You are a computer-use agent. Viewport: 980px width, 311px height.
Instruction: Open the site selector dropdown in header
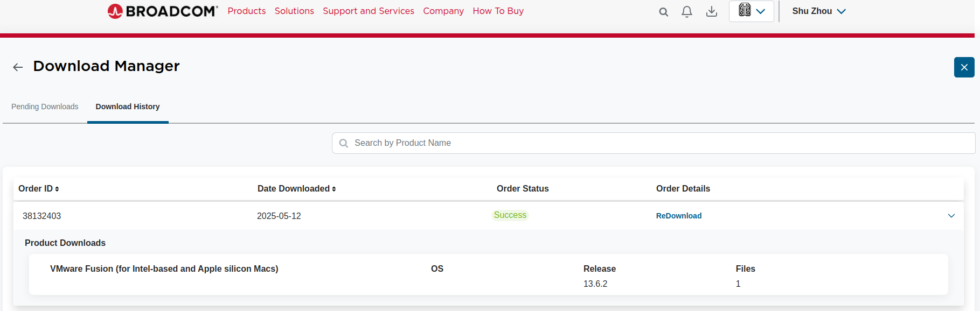click(751, 11)
